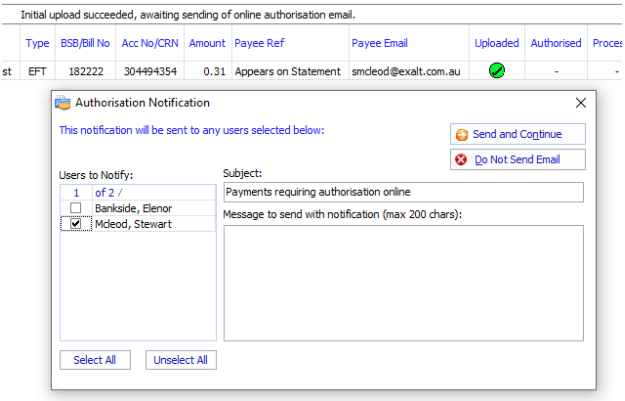Click the Type column header
625x401 pixels.
point(37,43)
